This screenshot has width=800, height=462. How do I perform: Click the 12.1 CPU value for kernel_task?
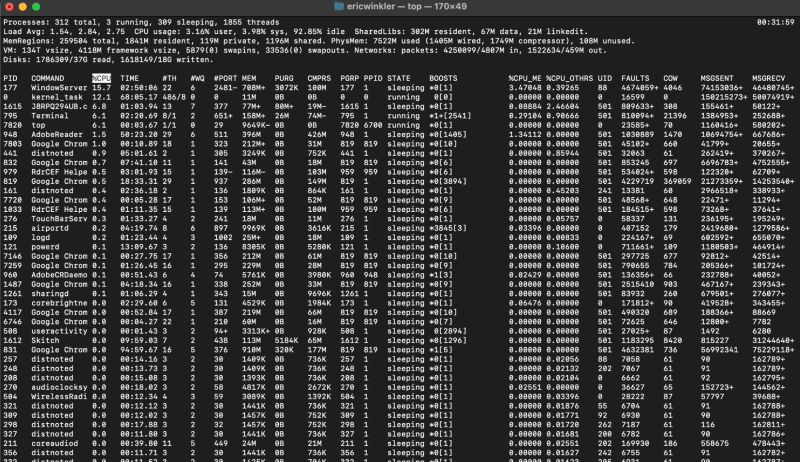101,97
